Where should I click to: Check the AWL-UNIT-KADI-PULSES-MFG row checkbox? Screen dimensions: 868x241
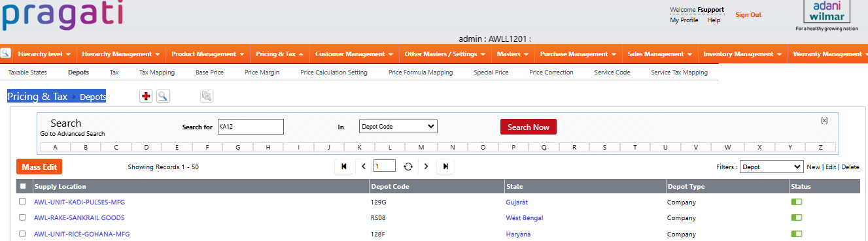[23, 202]
